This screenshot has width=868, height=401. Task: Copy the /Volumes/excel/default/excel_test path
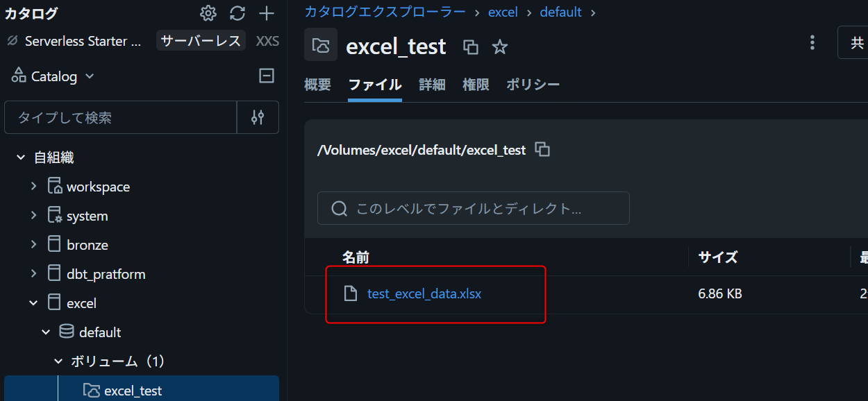point(543,149)
